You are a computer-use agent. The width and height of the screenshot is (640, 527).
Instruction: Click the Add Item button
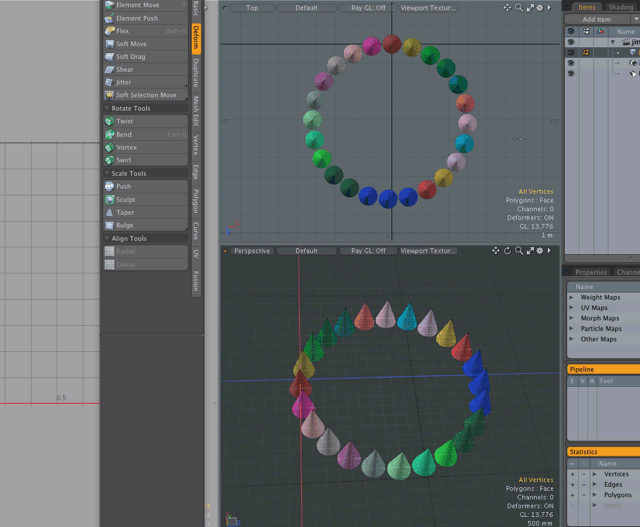coord(596,19)
